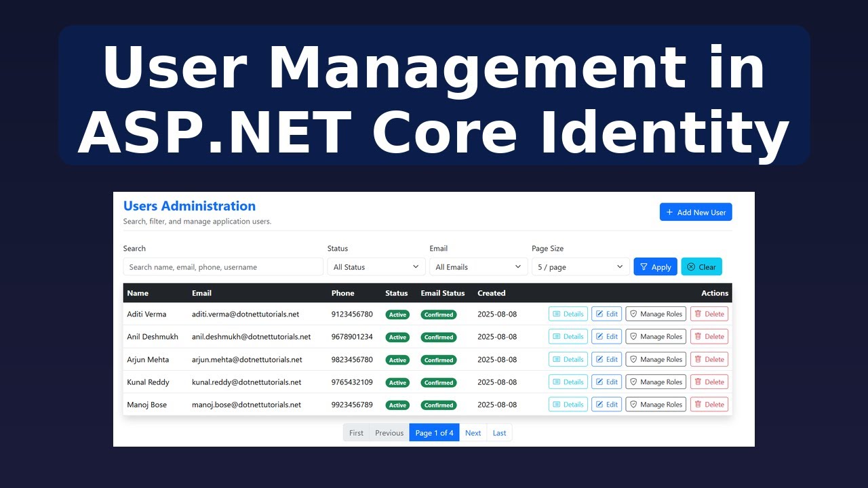Click the pencil icon in Anil Deshmukh row
Viewport: 868px width, 488px height.
[599, 336]
